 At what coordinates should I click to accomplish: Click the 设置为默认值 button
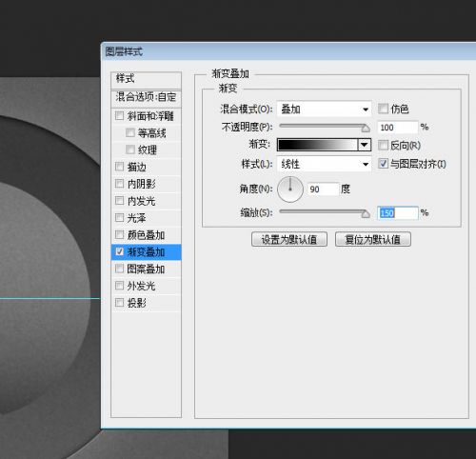[x=289, y=239]
